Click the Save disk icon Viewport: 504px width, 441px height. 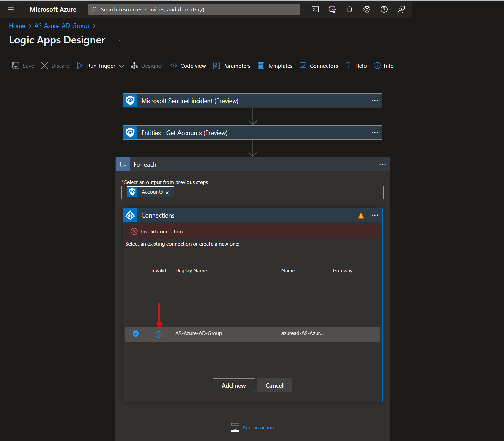[16, 65]
